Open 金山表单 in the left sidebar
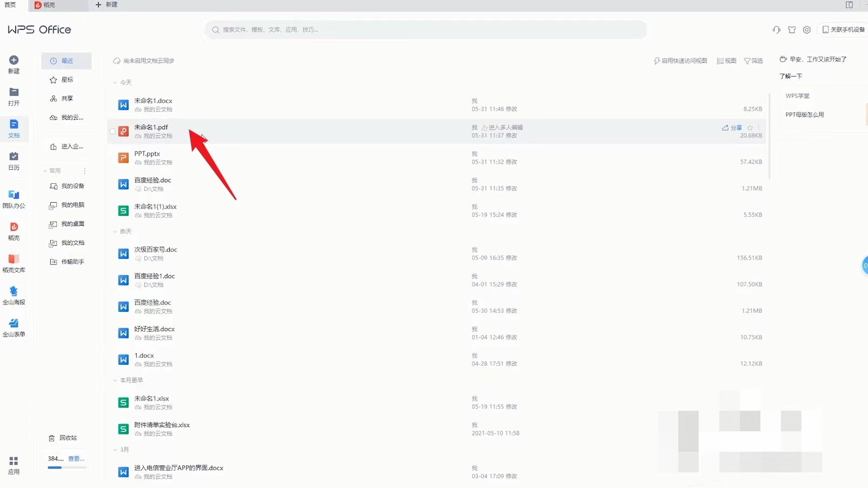Image resolution: width=868 pixels, height=488 pixels. [14, 324]
